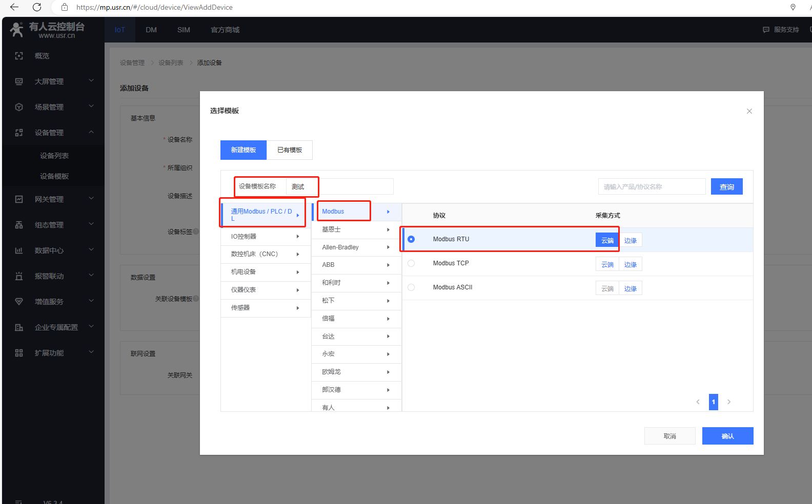Reload the page with browser refresh icon
812x504 pixels.
click(x=37, y=7)
